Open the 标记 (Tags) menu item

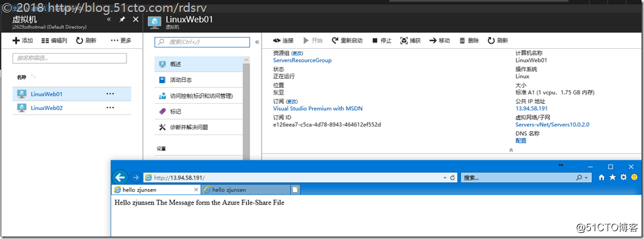199,111
